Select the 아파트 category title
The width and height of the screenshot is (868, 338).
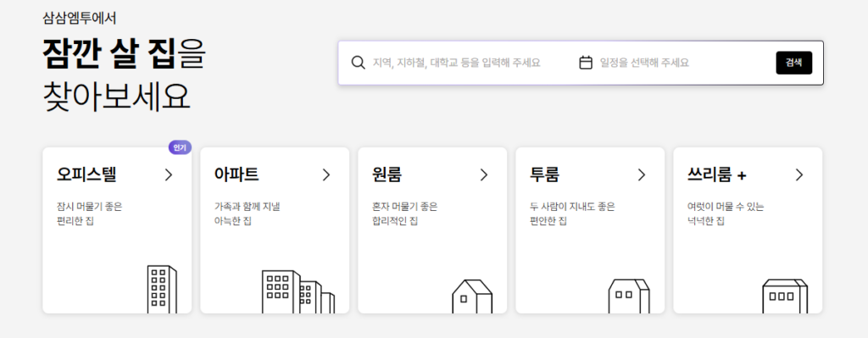coord(236,175)
